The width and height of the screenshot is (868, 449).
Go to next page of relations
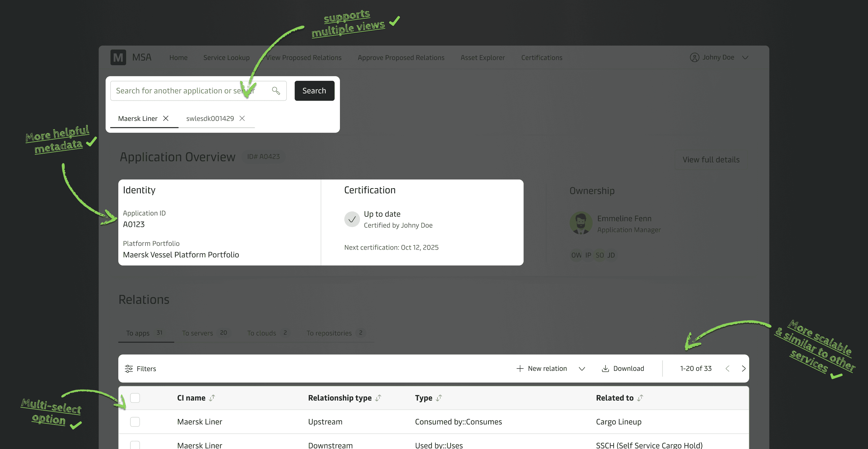pyautogui.click(x=743, y=368)
